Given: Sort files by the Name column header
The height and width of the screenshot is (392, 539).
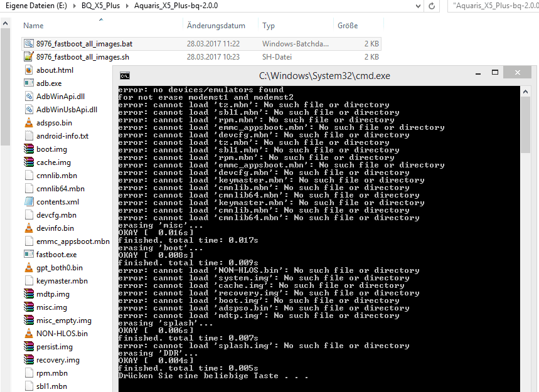Looking at the screenshot, I should click(34, 26).
